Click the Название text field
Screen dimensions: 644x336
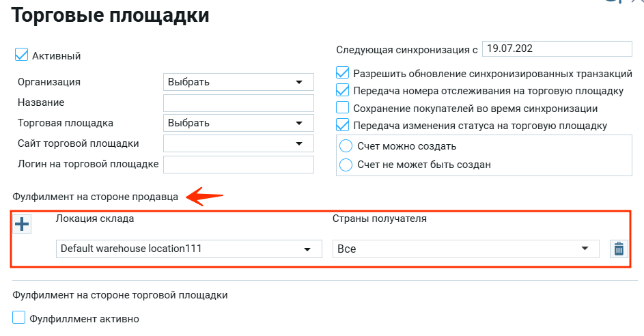[238, 102]
